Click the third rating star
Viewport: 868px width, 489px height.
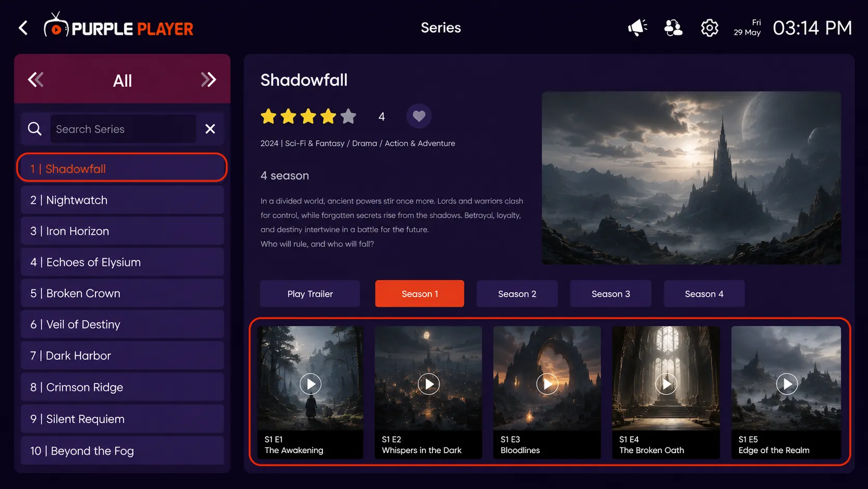click(308, 116)
